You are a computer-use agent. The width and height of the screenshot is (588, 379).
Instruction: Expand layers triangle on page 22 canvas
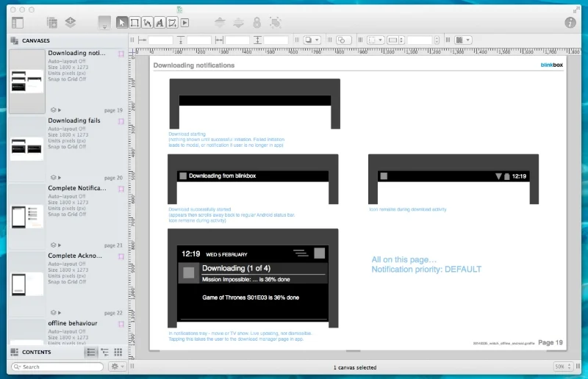click(x=60, y=313)
